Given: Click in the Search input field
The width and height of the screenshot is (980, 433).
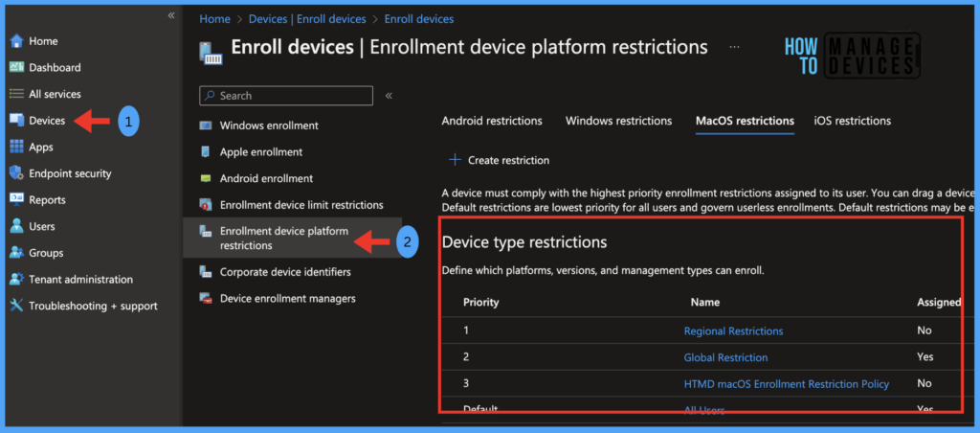Looking at the screenshot, I should pyautogui.click(x=285, y=96).
